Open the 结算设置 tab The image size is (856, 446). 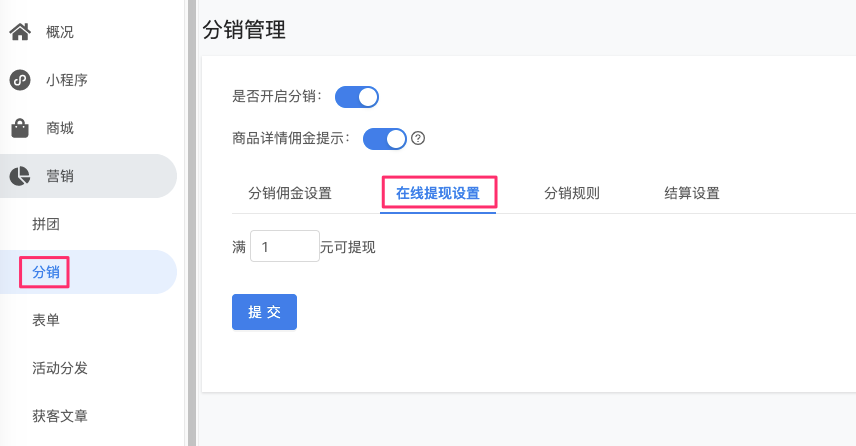(x=692, y=193)
